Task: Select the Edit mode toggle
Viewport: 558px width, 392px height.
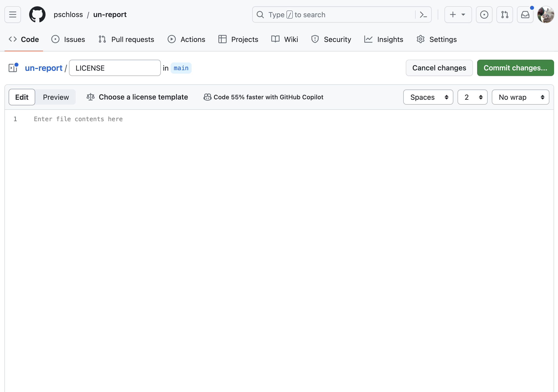Action: [x=22, y=97]
